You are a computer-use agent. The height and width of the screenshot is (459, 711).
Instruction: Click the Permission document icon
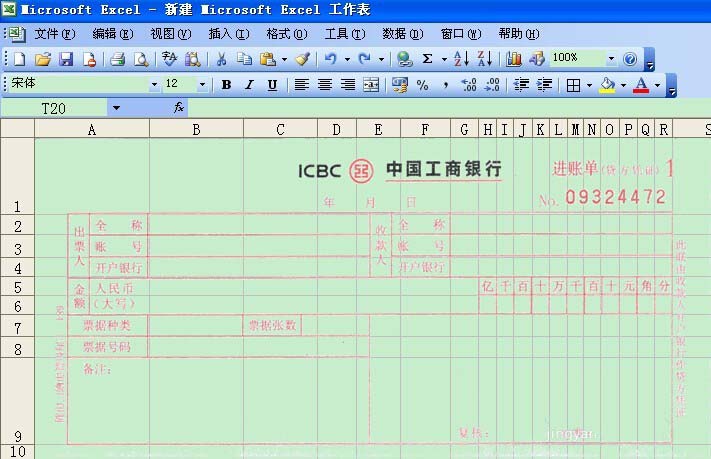[x=89, y=59]
